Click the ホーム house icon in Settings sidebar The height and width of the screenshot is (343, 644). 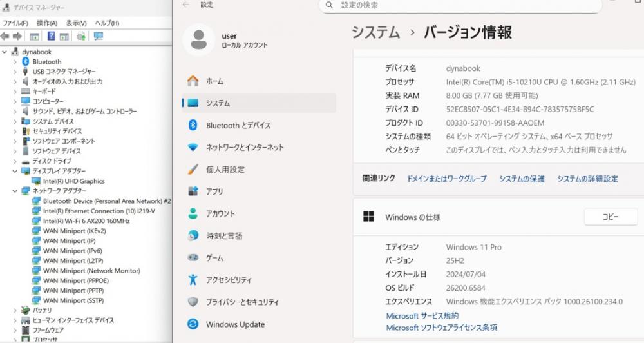(x=193, y=81)
